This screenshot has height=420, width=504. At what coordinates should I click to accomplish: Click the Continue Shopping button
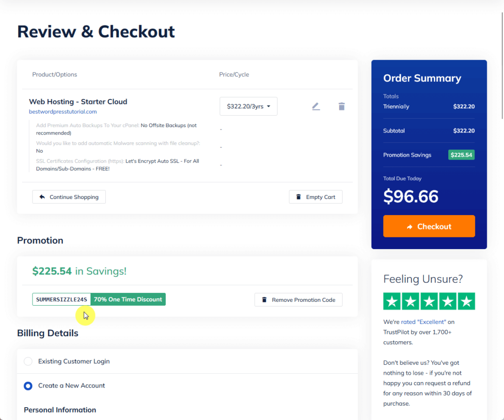pos(69,197)
